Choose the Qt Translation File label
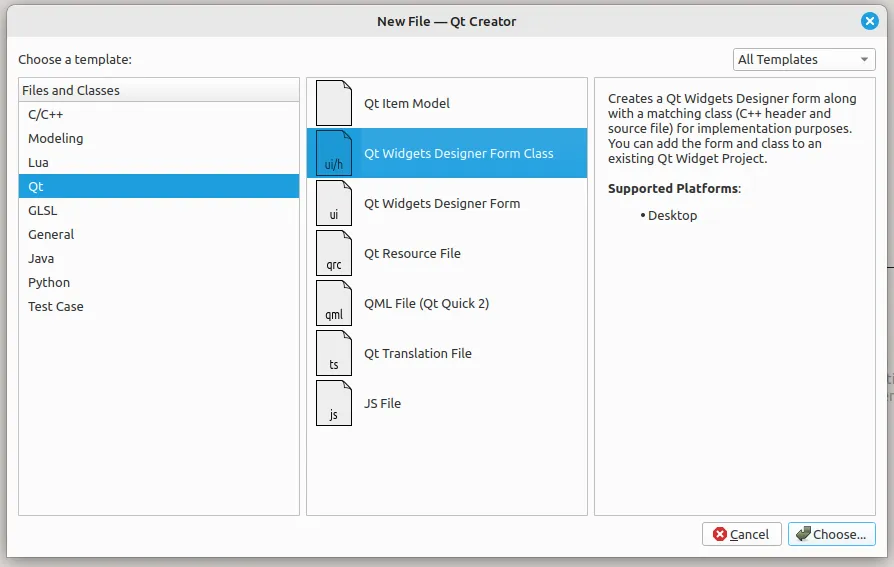 pos(418,354)
